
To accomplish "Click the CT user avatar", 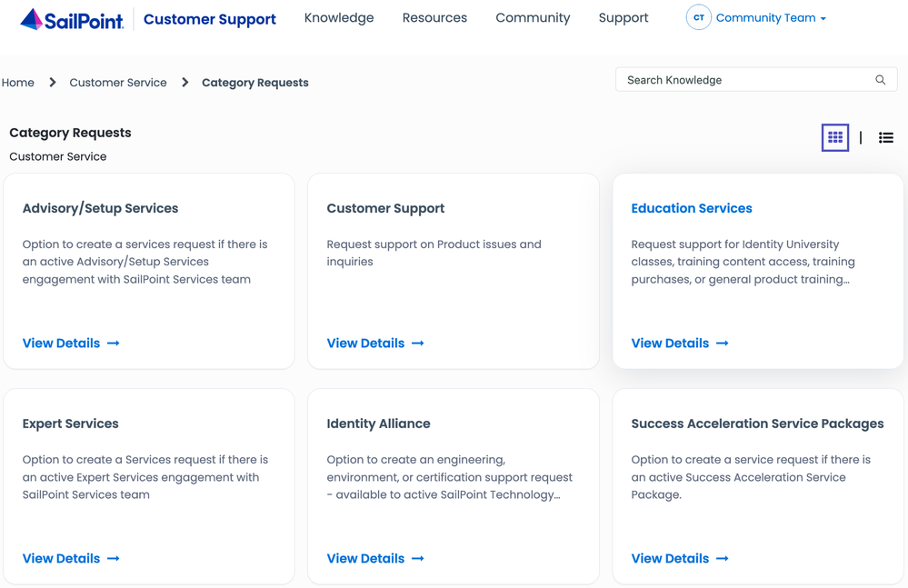I will (698, 18).
